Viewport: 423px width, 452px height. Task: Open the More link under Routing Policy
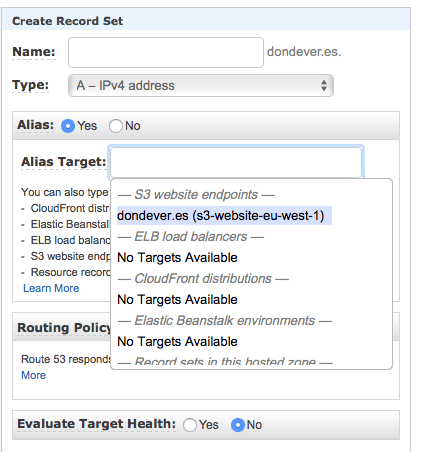point(33,375)
